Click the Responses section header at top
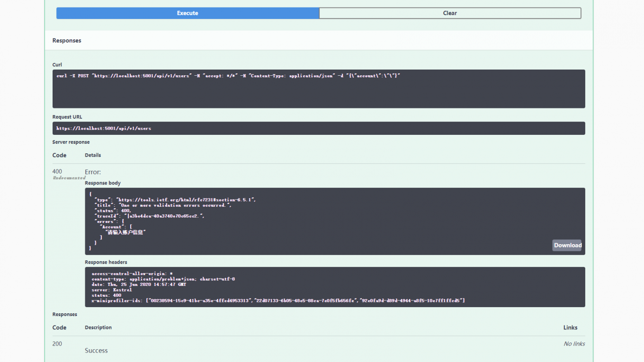The width and height of the screenshot is (644, 362). click(67, 41)
